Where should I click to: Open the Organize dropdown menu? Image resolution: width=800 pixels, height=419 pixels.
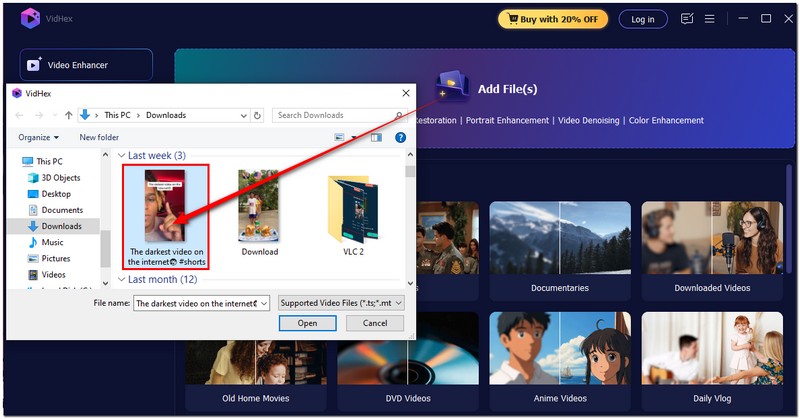39,137
